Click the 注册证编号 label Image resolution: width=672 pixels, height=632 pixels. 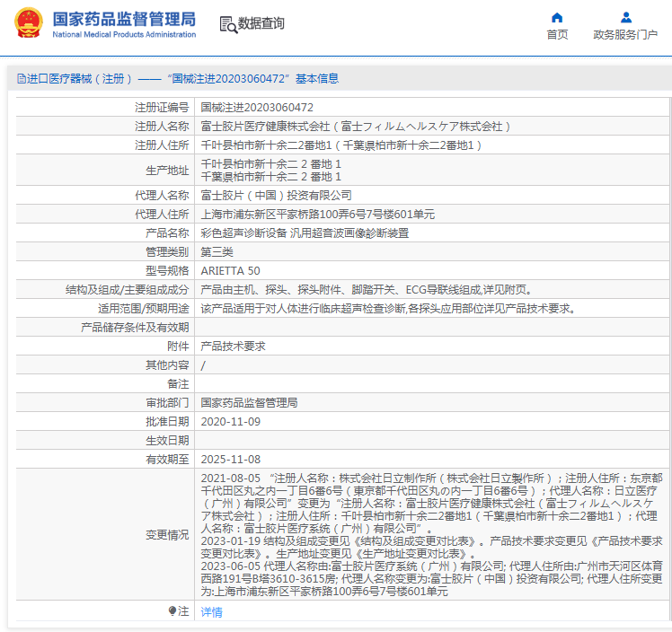[162, 108]
